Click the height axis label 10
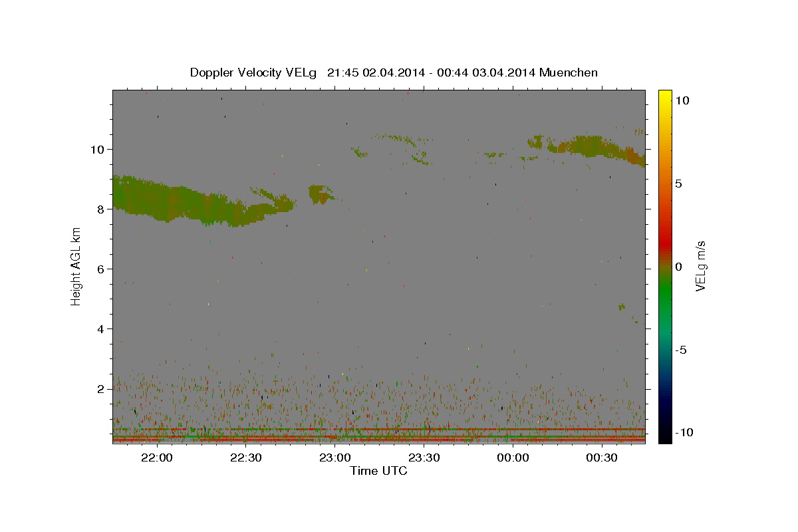This screenshot has width=798, height=532. pos(98,149)
